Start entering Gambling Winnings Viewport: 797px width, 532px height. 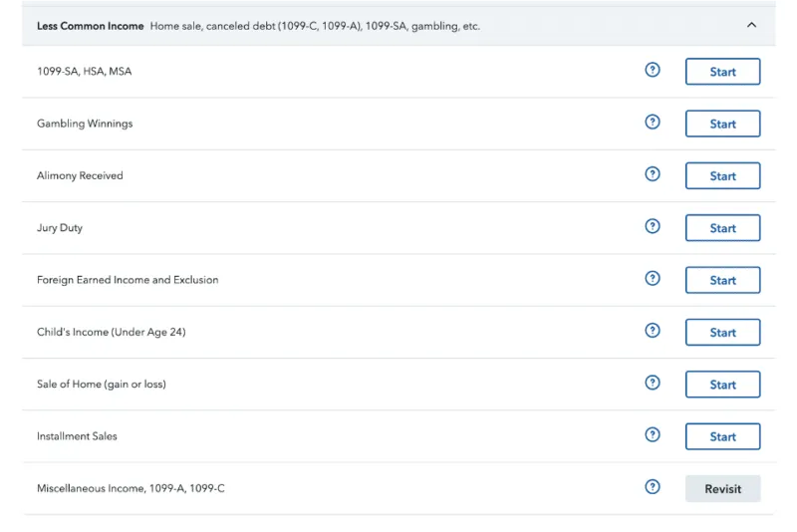(x=722, y=124)
